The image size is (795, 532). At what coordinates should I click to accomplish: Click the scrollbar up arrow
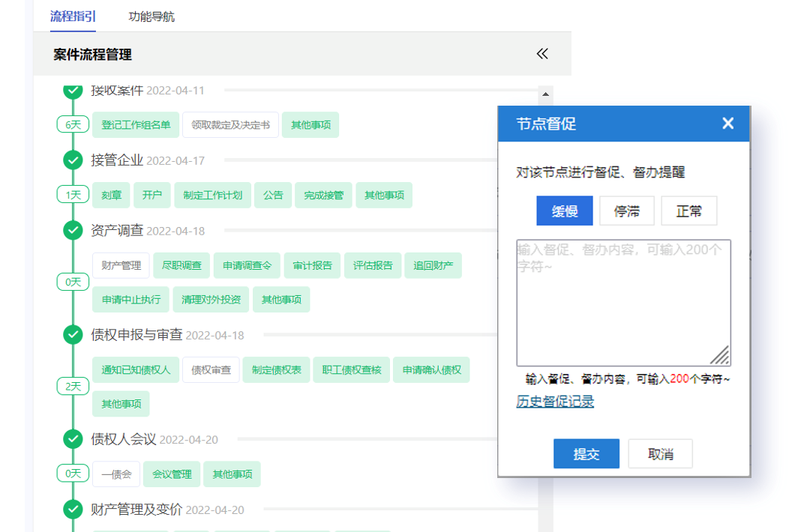click(545, 94)
